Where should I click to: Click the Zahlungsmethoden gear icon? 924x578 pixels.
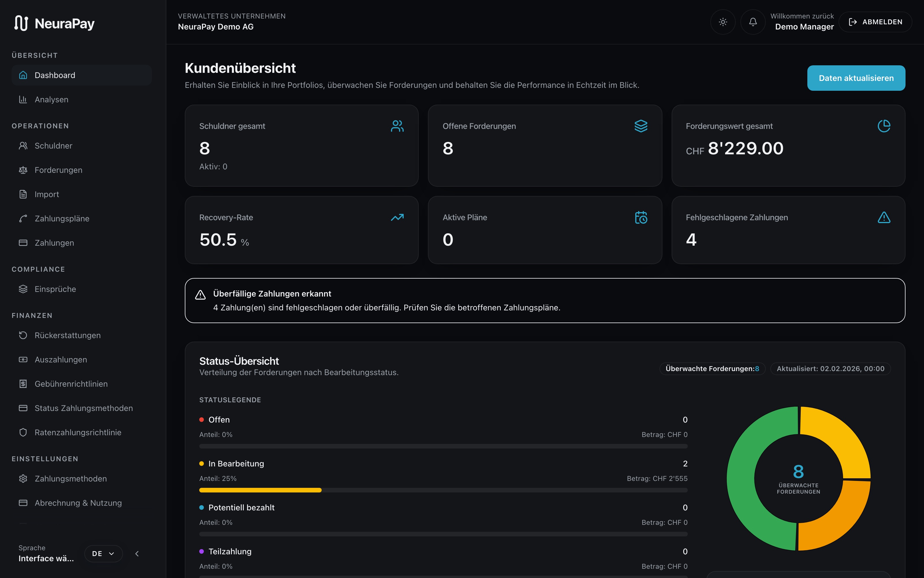23,479
